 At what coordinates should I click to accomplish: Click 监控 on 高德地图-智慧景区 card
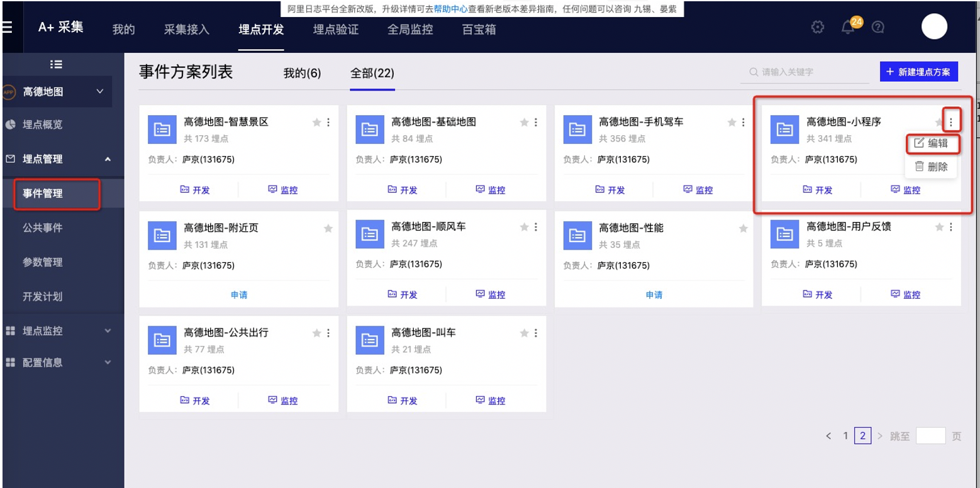point(282,189)
